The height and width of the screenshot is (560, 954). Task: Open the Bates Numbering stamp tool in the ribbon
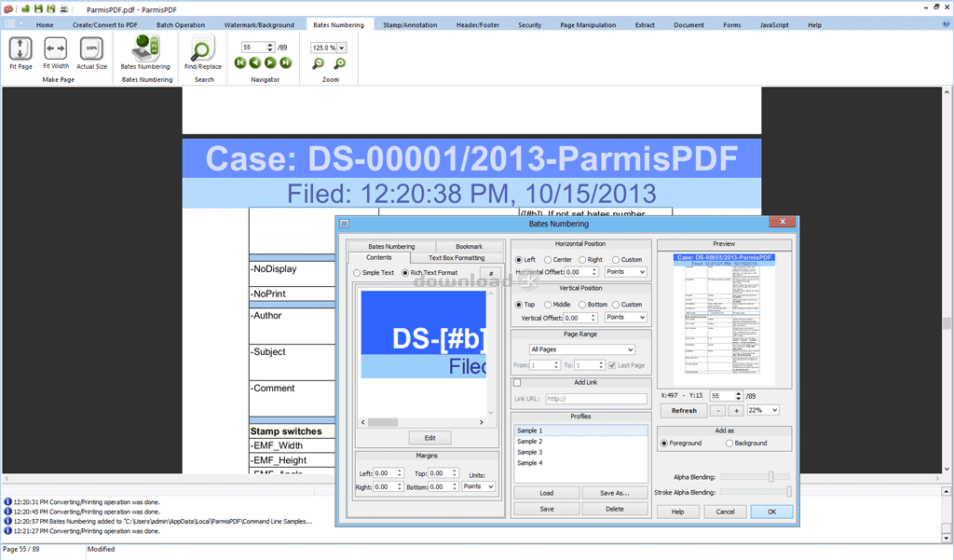coord(145,48)
